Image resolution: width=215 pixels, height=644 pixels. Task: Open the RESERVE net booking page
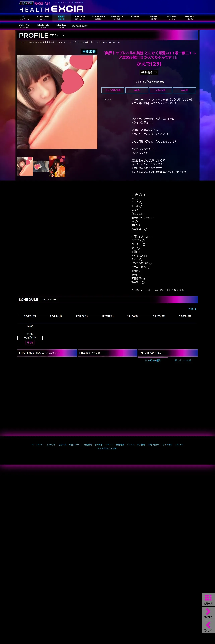pos(43,26)
